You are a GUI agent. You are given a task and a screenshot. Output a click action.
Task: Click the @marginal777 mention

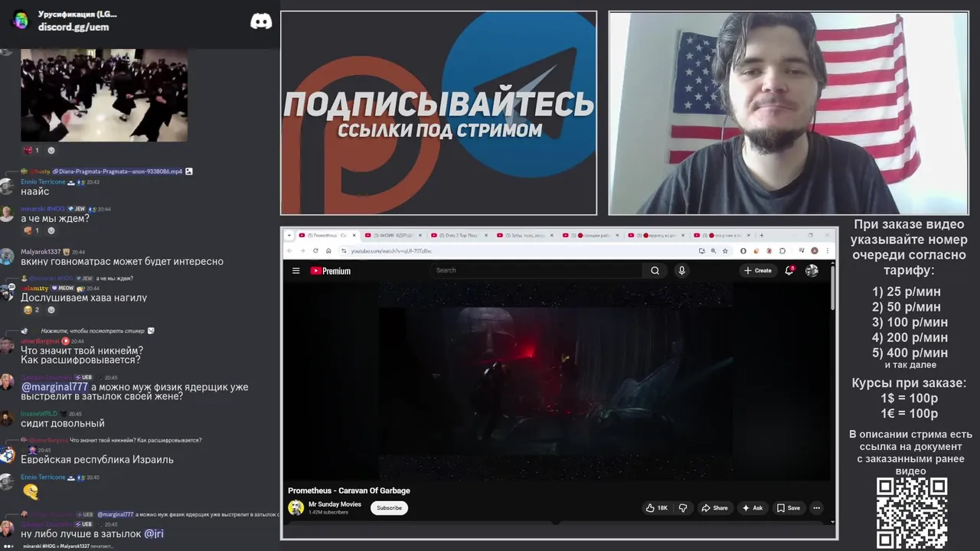point(55,387)
